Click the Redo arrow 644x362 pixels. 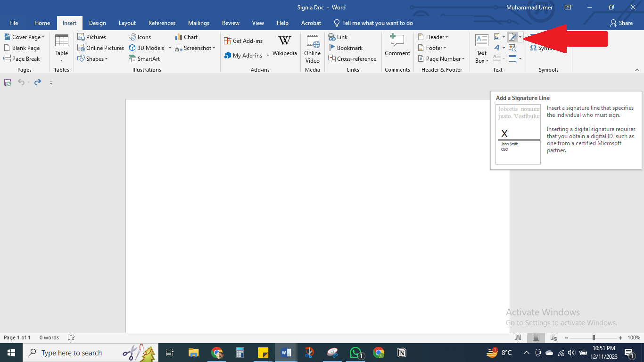click(38, 82)
